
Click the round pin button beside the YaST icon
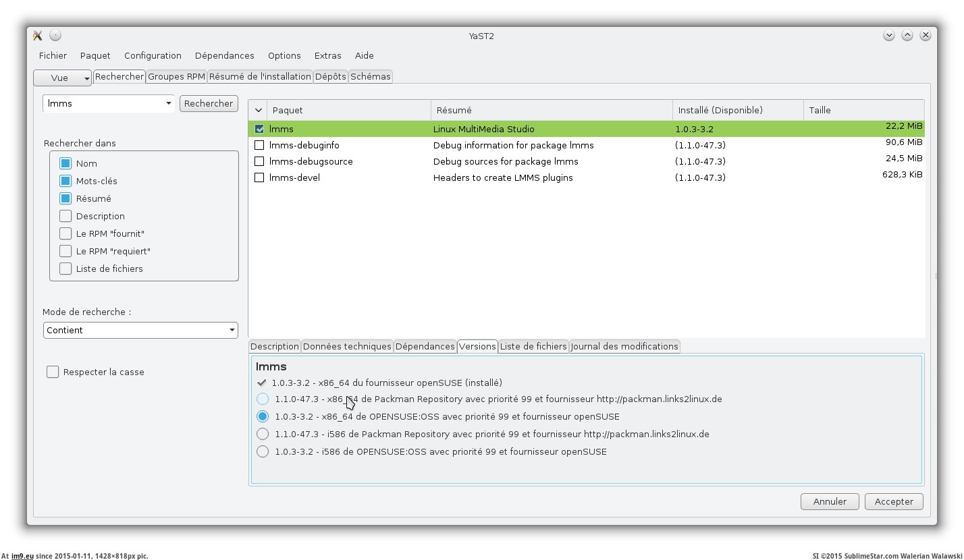[x=55, y=36]
